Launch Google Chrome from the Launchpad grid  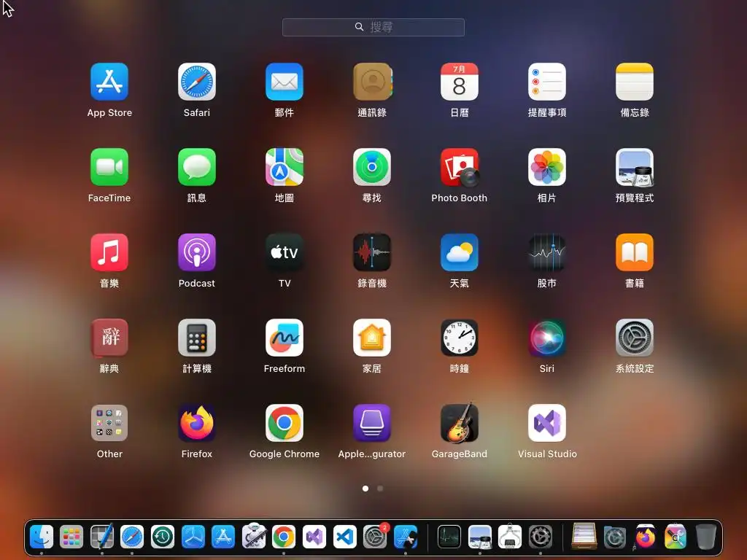click(285, 423)
